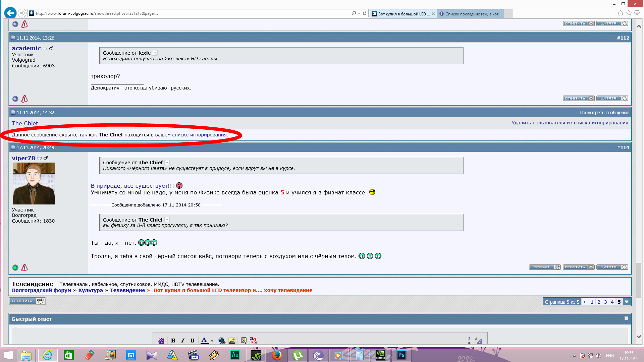
Task: Click the insert image icon
Action: point(232,341)
